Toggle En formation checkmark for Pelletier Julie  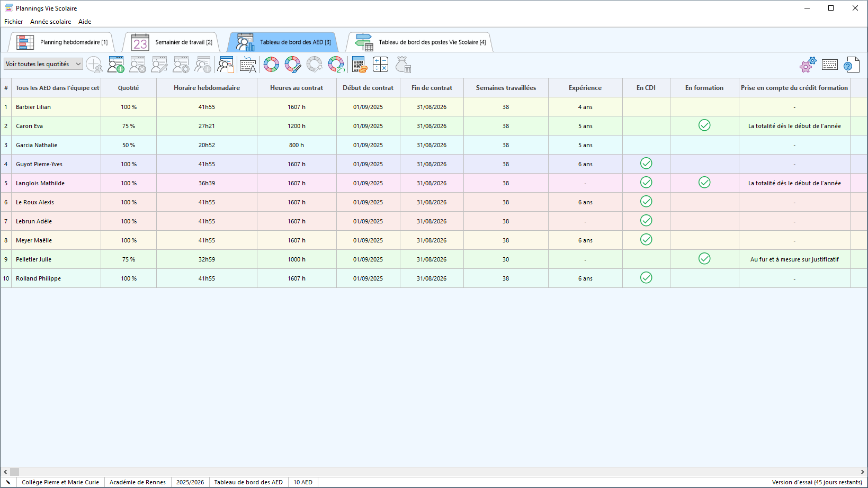[x=704, y=259]
